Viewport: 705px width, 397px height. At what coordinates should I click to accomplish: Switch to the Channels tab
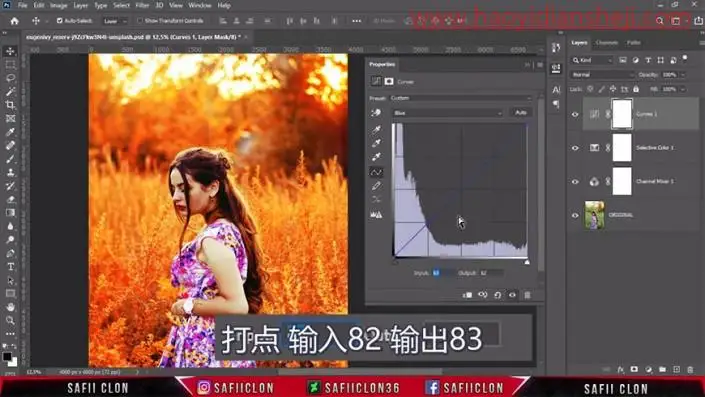point(607,43)
